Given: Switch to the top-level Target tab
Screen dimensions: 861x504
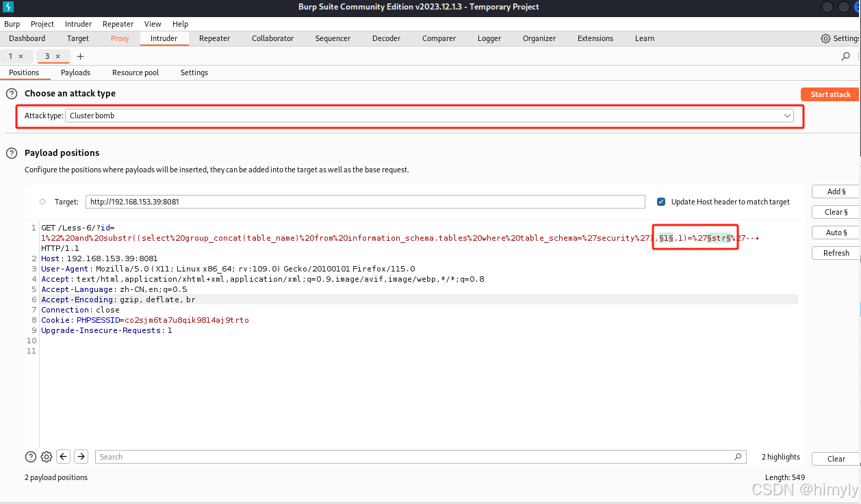Looking at the screenshot, I should coord(78,38).
